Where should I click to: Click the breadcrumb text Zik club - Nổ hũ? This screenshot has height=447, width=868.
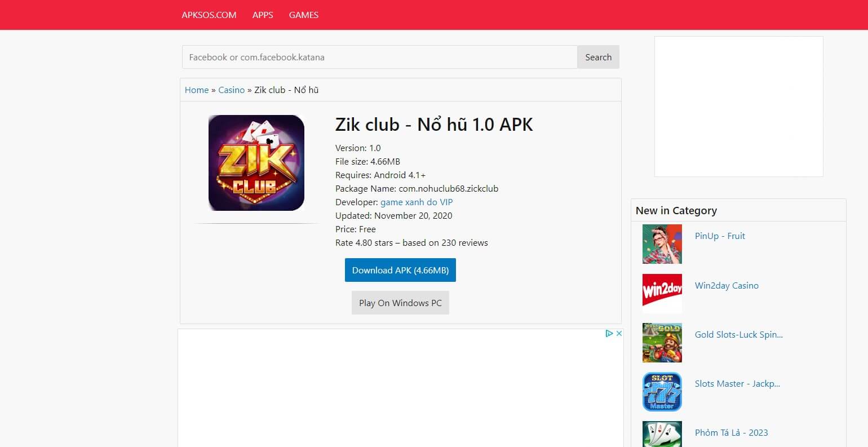pyautogui.click(x=286, y=90)
